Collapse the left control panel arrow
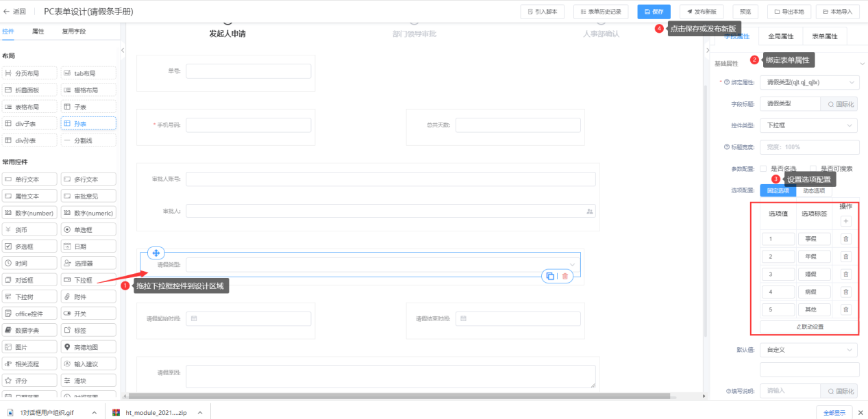 click(123, 51)
